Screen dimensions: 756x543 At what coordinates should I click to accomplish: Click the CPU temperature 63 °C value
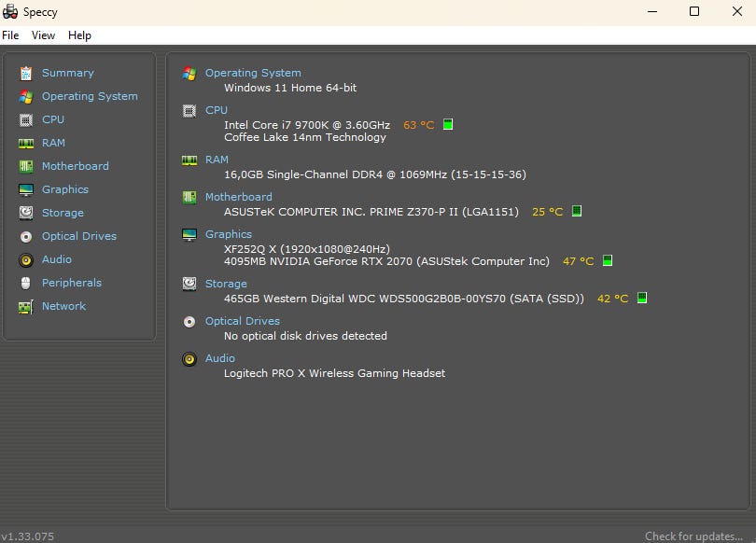(x=419, y=125)
